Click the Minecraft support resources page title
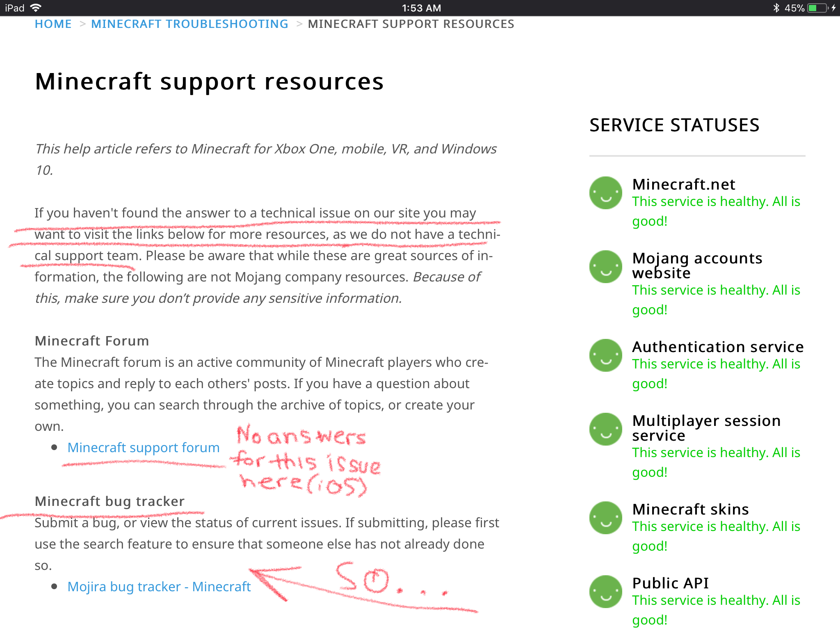 209,81
